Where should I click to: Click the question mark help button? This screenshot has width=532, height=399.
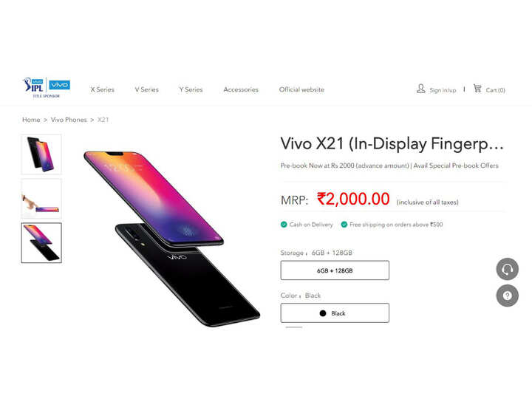[x=507, y=296]
